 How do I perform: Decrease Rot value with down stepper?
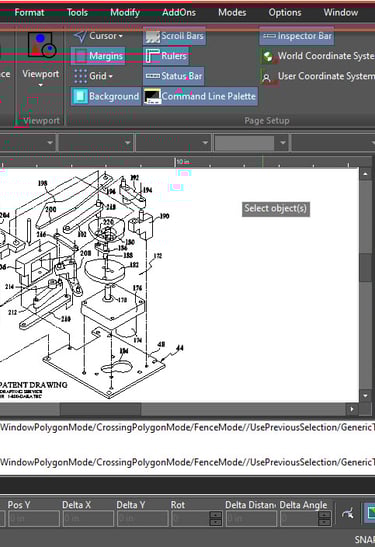coord(216,523)
